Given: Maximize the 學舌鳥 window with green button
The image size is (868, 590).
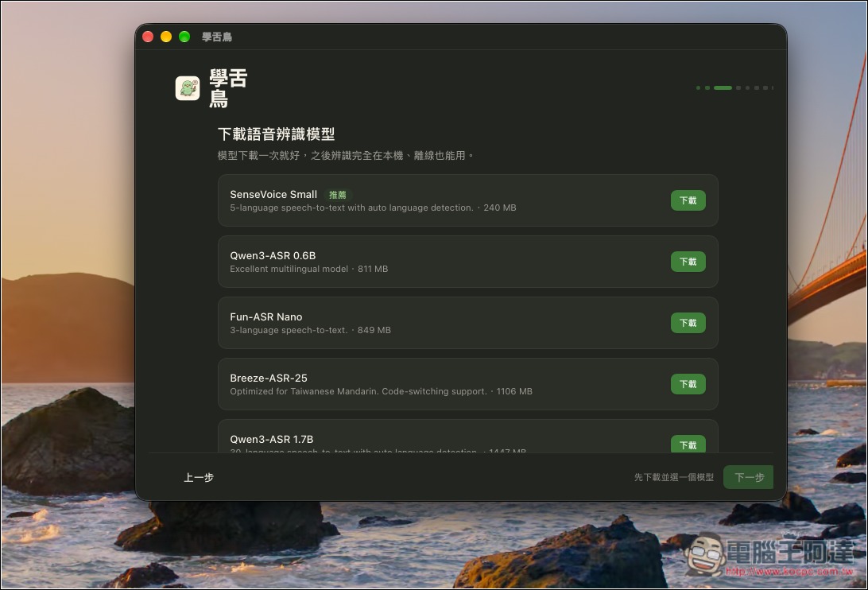Looking at the screenshot, I should pyautogui.click(x=184, y=37).
